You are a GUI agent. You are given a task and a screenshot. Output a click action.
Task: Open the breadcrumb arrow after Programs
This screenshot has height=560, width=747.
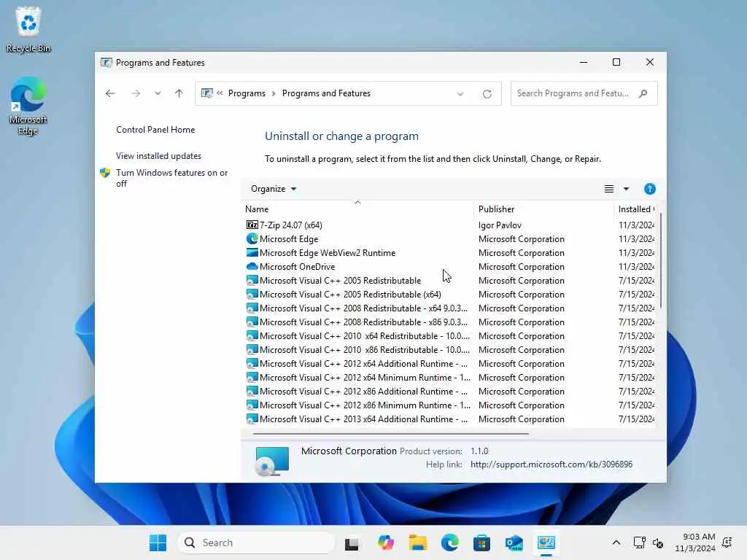click(274, 94)
